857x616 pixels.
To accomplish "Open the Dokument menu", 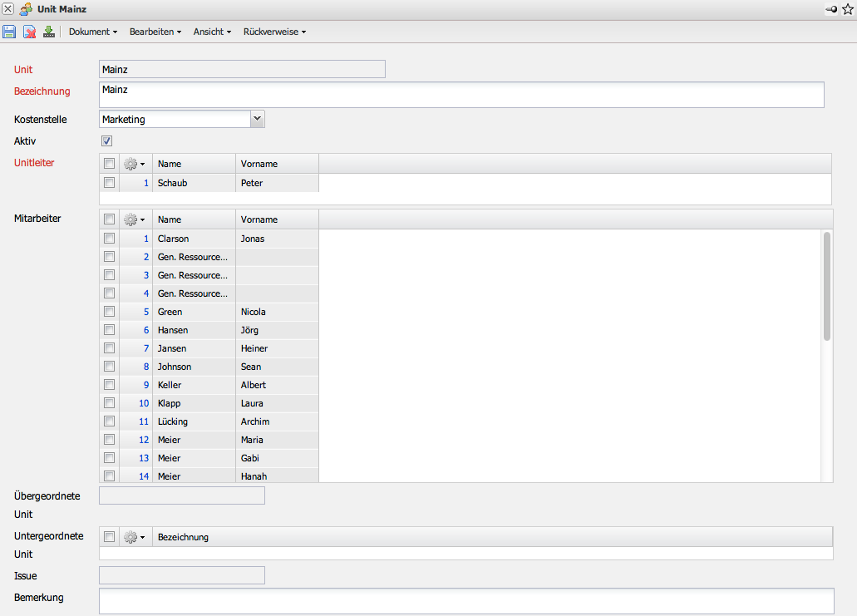I will click(x=92, y=32).
